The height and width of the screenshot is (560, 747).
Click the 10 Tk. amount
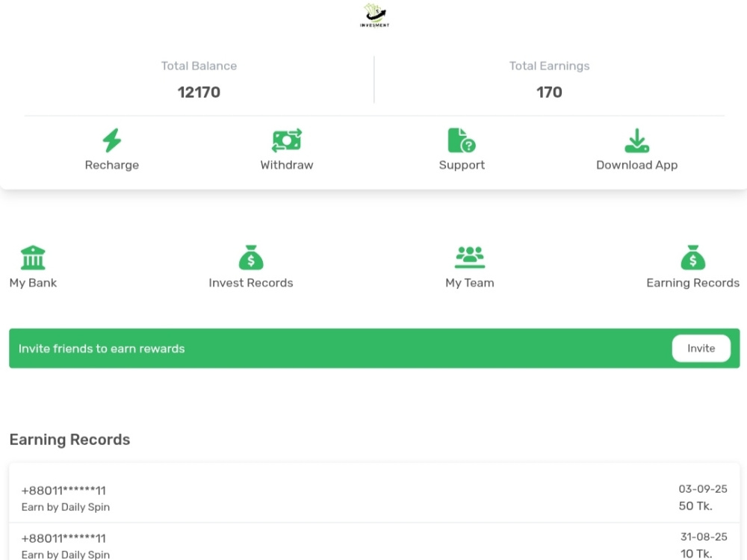click(x=696, y=554)
